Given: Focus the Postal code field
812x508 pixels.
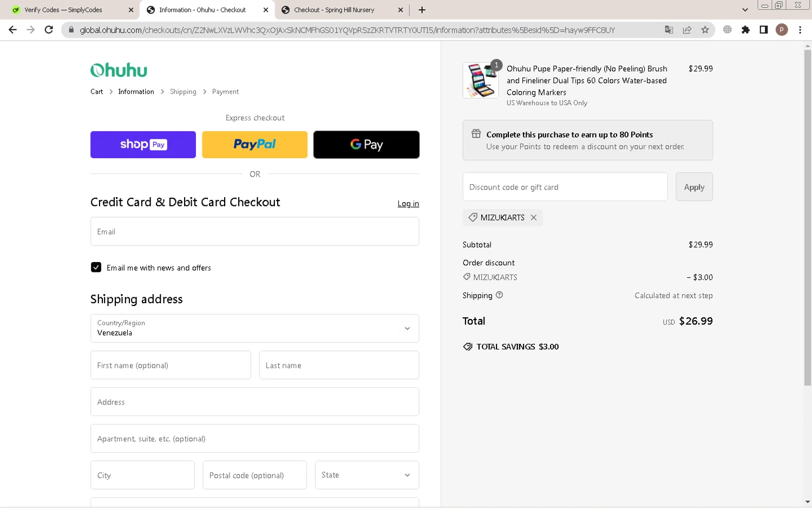Looking at the screenshot, I should coord(254,475).
